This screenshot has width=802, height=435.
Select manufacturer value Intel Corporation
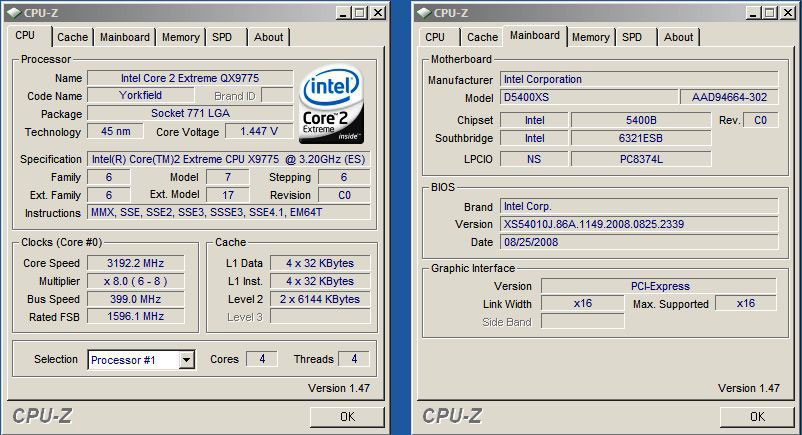tap(639, 79)
